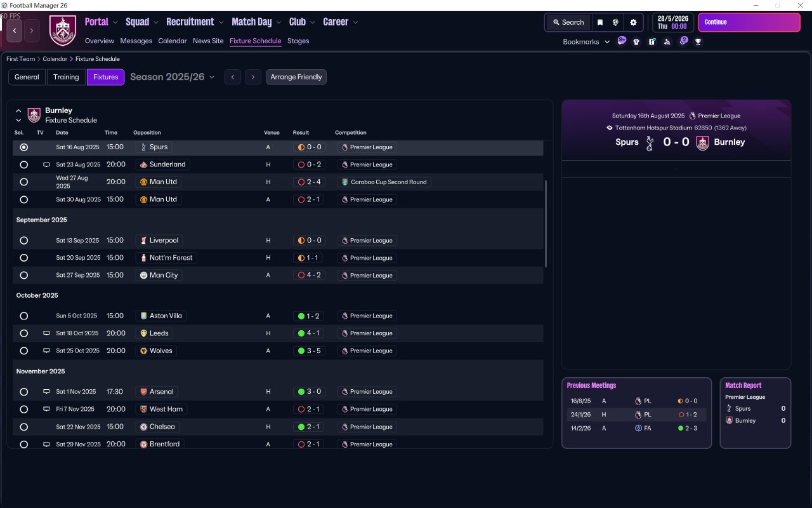Go forward with the right navigation arrow
Image resolution: width=812 pixels, height=508 pixels.
pos(32,30)
